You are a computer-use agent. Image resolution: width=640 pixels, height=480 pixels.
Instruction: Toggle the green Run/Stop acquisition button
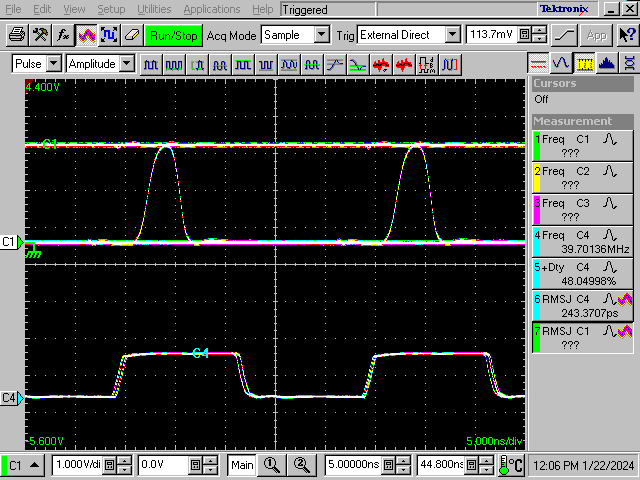174,36
